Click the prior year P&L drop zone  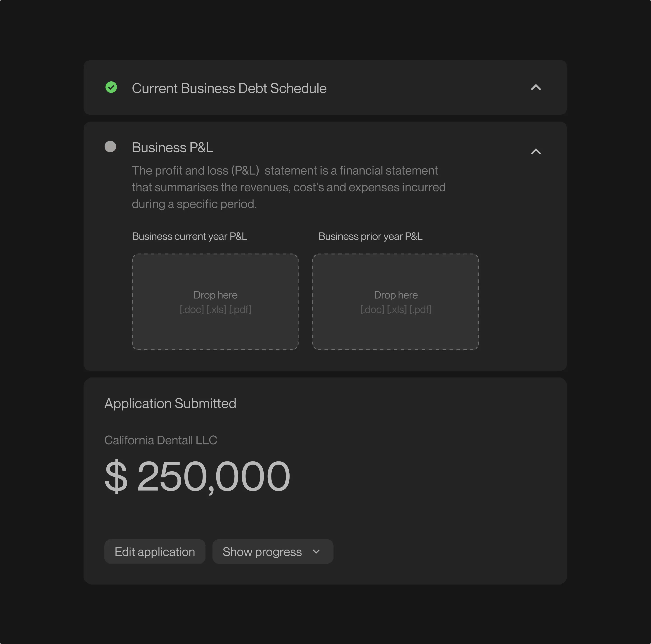point(396,302)
